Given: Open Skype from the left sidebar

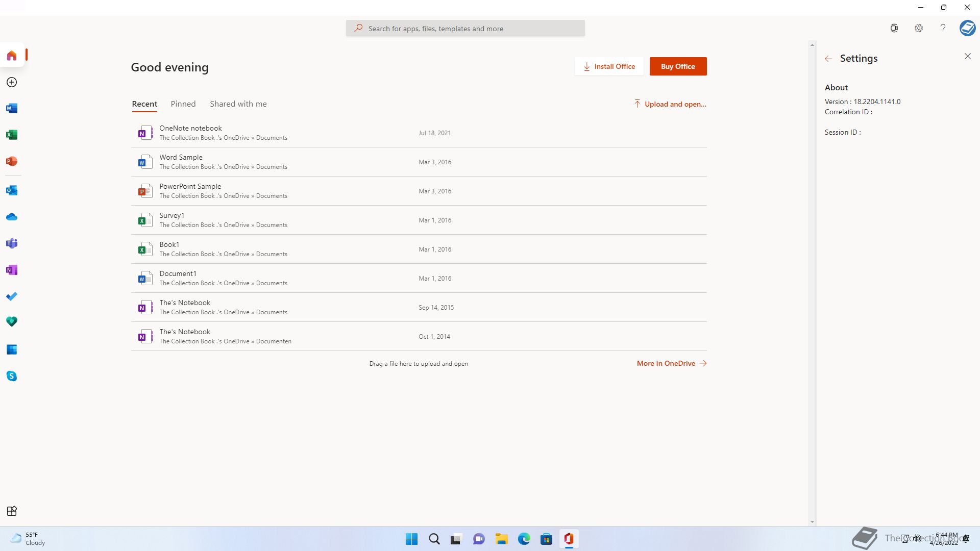Looking at the screenshot, I should [12, 376].
